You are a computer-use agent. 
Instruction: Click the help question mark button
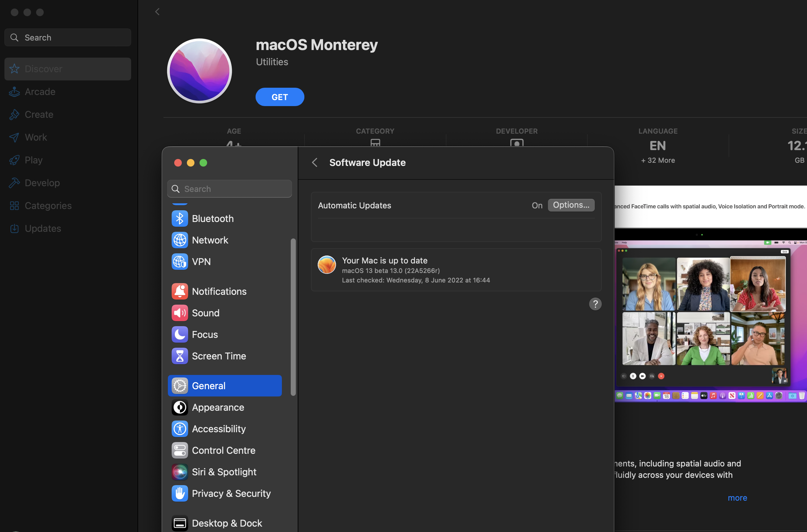tap(595, 304)
